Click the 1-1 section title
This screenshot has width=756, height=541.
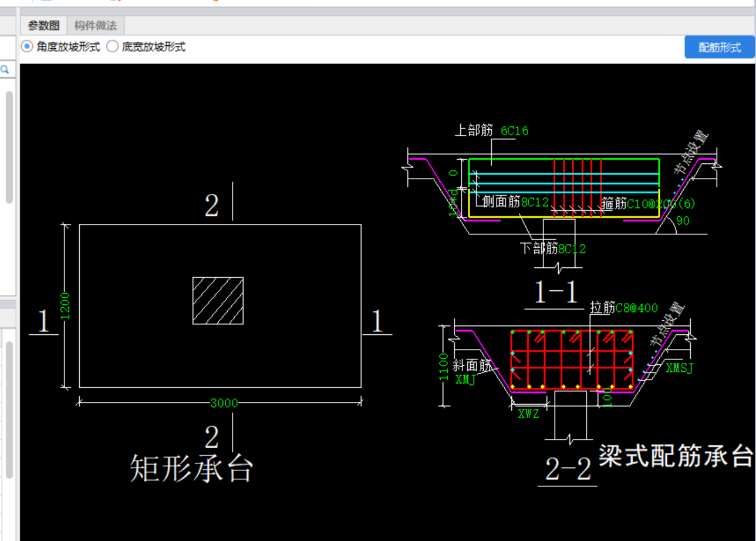coord(555,292)
